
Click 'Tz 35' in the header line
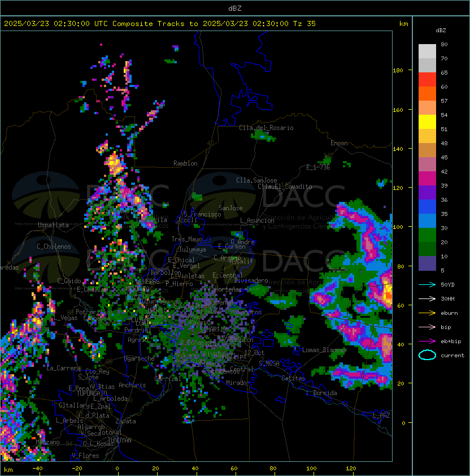point(304,24)
